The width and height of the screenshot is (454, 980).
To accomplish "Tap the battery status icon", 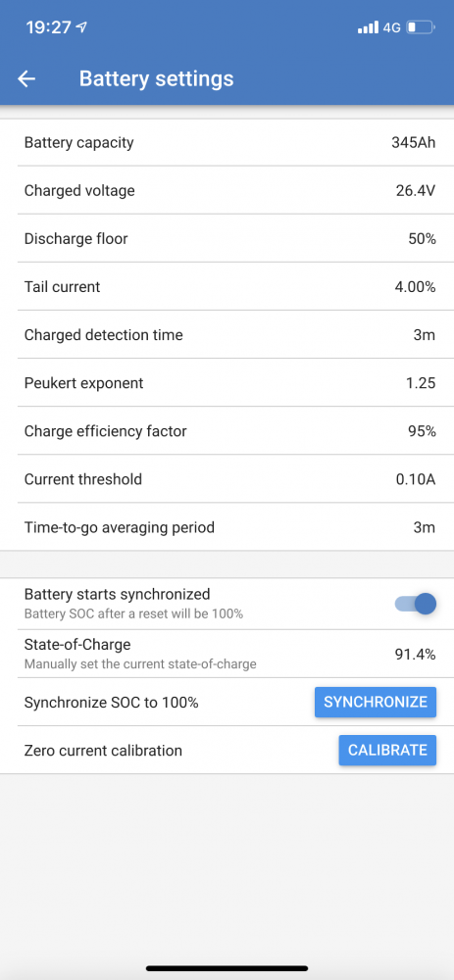I will (x=421, y=27).
